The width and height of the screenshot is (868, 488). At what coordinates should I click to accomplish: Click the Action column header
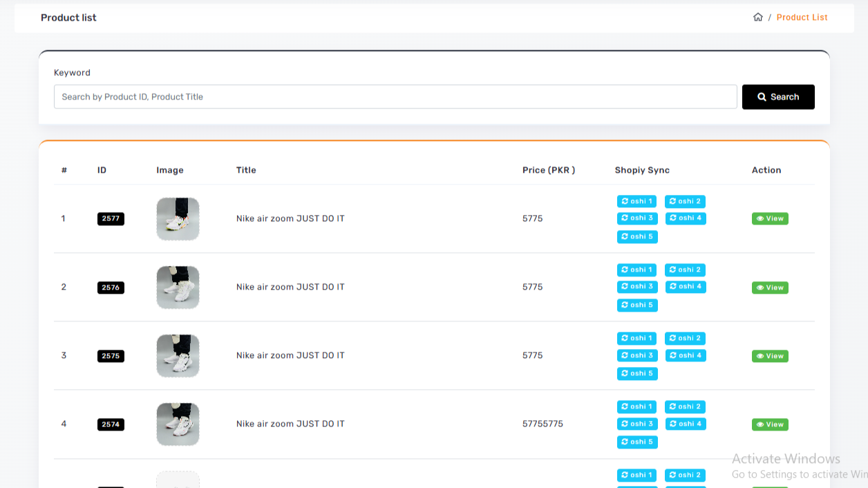click(x=766, y=170)
